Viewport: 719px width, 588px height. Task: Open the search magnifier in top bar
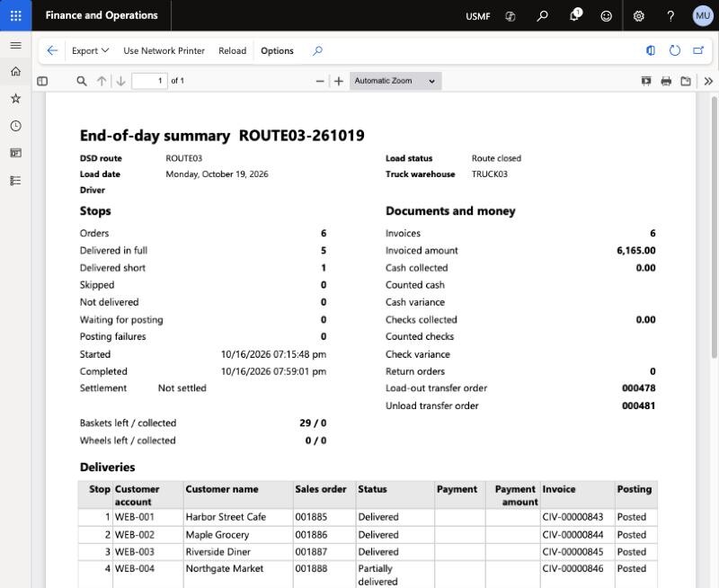[542, 16]
